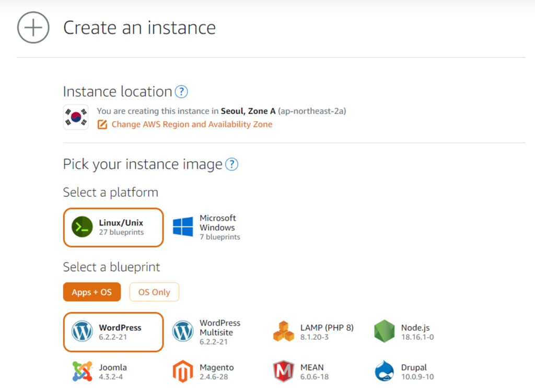Click the 'Seoul, Zone A' text
The height and width of the screenshot is (392, 535).
click(248, 111)
